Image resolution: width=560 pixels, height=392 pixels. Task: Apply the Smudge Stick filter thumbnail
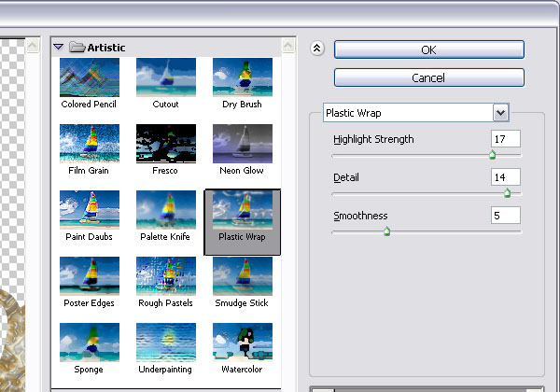(x=242, y=275)
